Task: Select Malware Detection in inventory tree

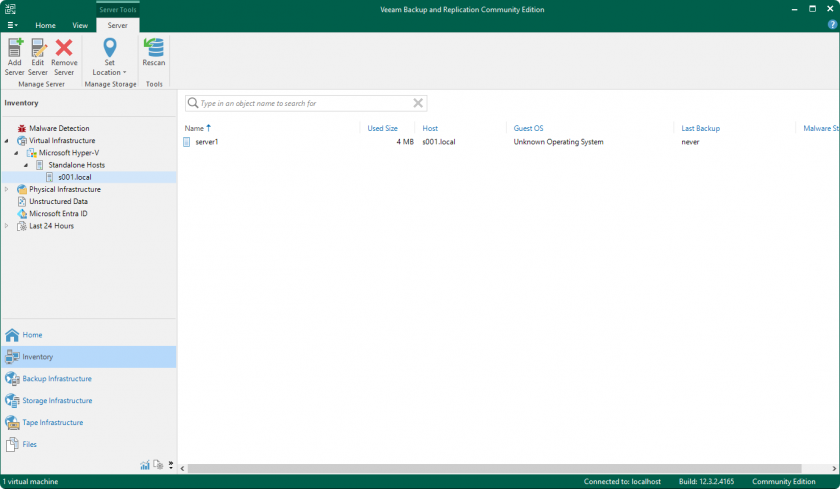Action: 59,128
